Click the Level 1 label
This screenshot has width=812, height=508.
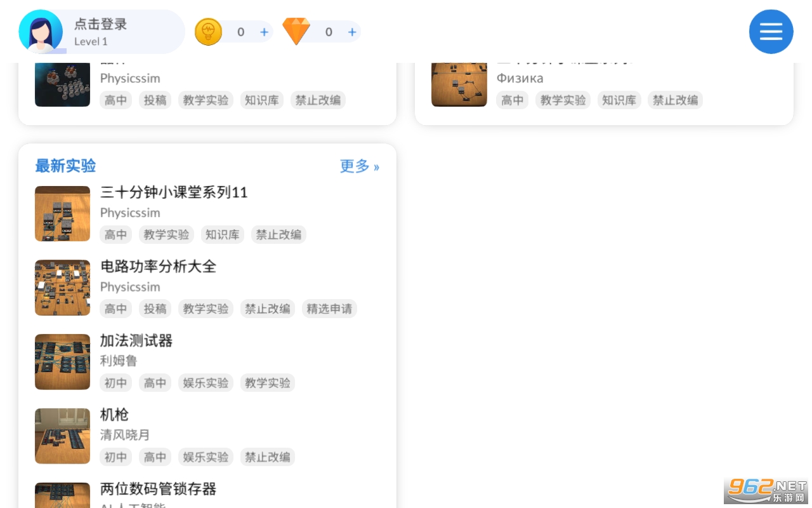pos(91,42)
